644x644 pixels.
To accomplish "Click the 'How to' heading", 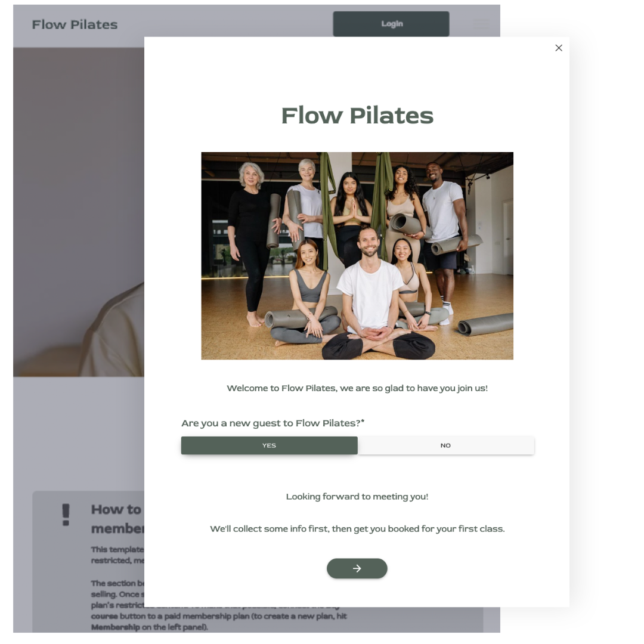I will pos(116,509).
